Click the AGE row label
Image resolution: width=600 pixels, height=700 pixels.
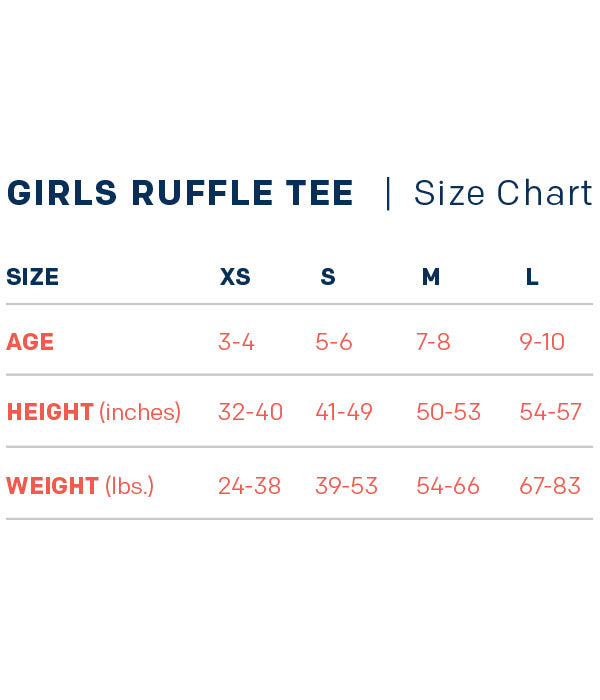(30, 342)
